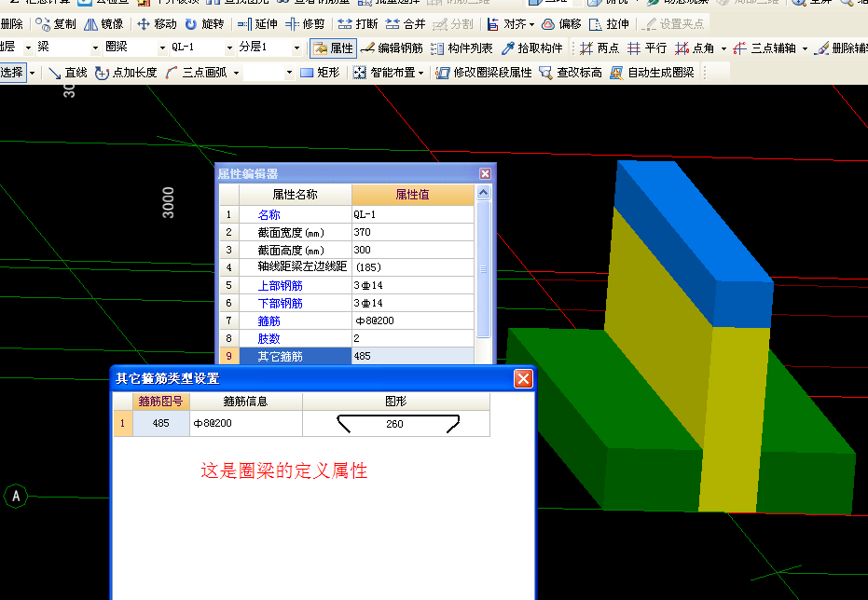
Task: Close the 属性编辑器 panel
Action: [x=485, y=173]
